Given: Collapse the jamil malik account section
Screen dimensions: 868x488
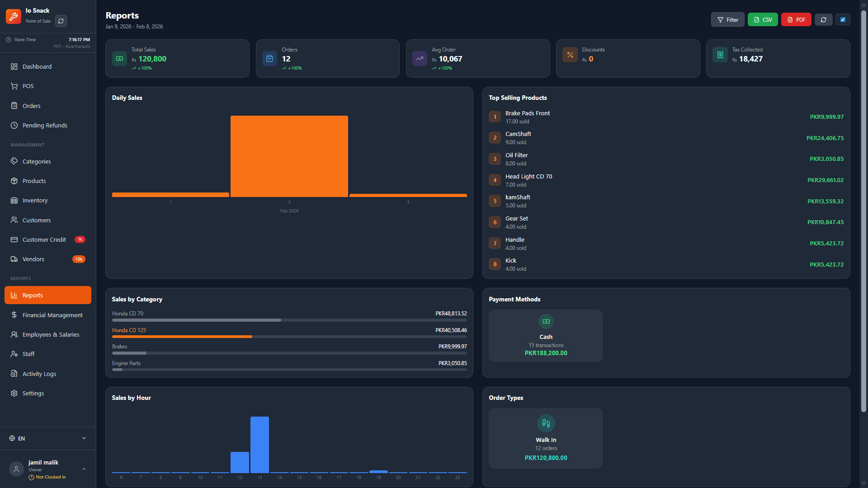Looking at the screenshot, I should pyautogui.click(x=84, y=469).
